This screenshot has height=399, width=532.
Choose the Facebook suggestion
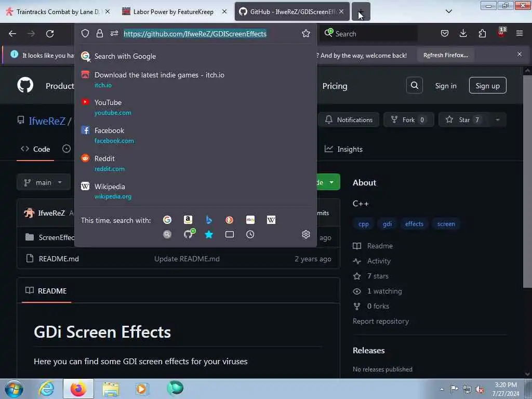click(x=195, y=136)
